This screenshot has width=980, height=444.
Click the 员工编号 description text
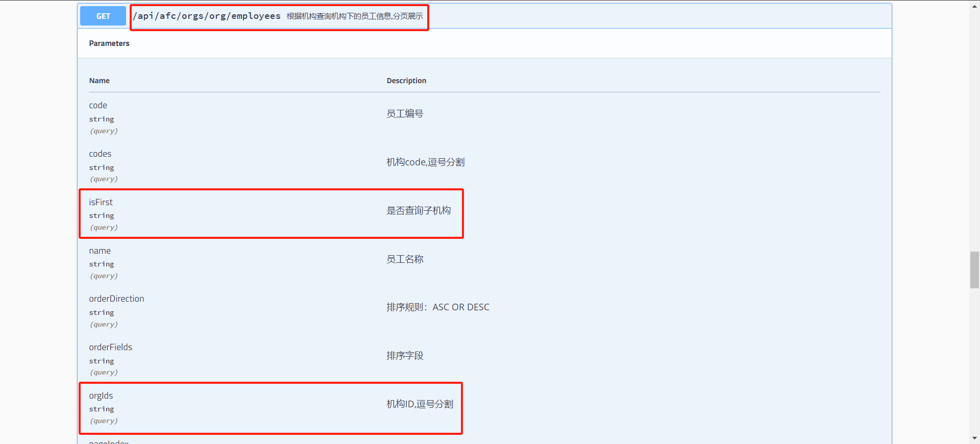tap(405, 114)
